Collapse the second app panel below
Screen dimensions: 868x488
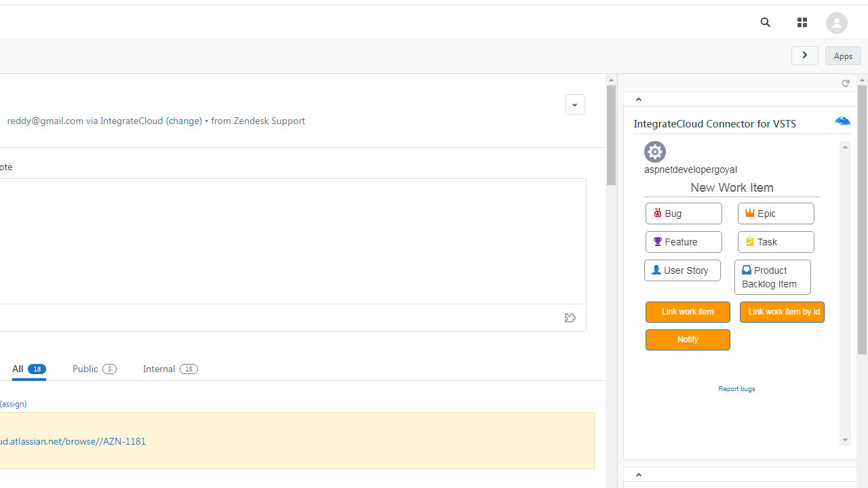click(x=638, y=475)
